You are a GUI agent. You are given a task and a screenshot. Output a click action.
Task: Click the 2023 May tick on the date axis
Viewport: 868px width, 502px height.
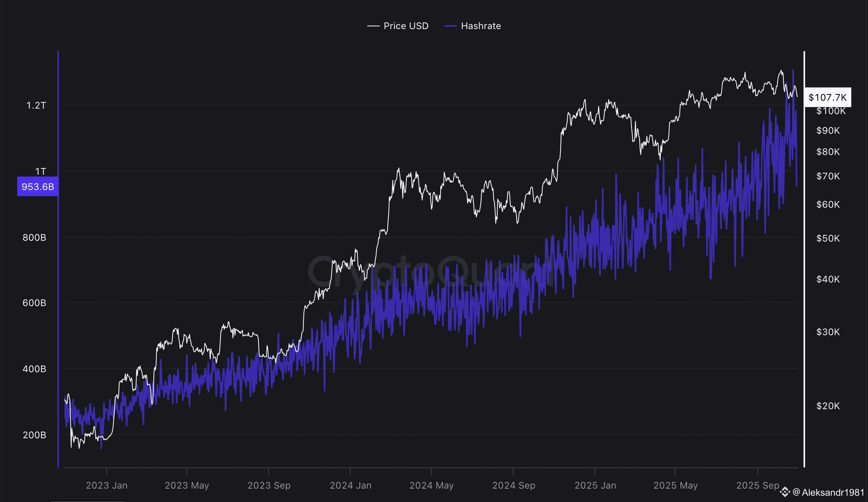click(x=188, y=485)
